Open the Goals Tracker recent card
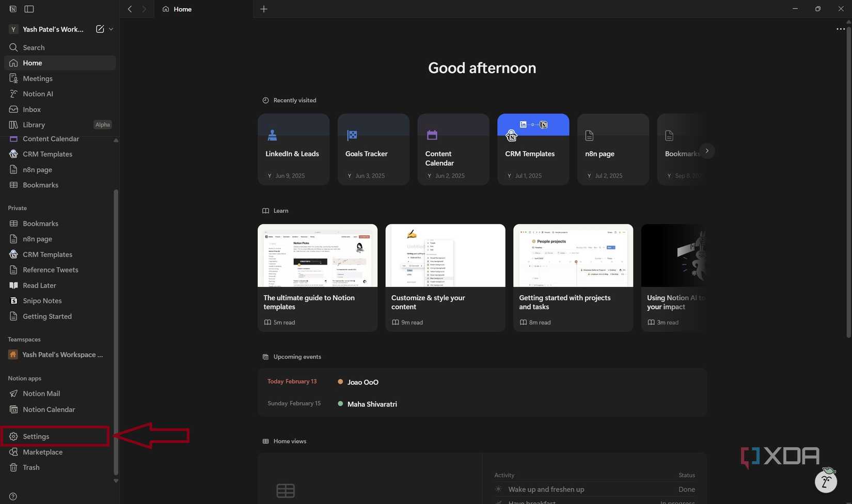Image resolution: width=852 pixels, height=504 pixels. pos(373,150)
